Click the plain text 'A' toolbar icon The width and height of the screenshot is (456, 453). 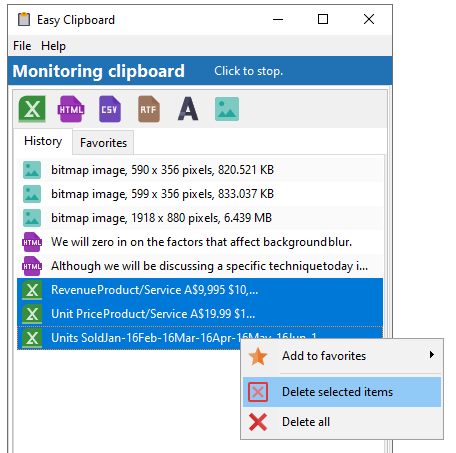188,109
